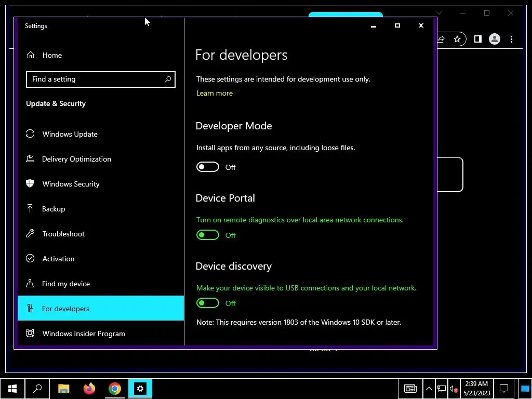Click the Troubleshoot wrench icon

[30, 233]
